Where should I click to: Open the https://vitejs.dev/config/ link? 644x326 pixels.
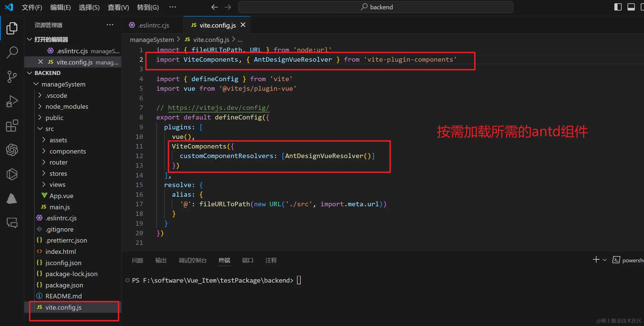(x=218, y=108)
